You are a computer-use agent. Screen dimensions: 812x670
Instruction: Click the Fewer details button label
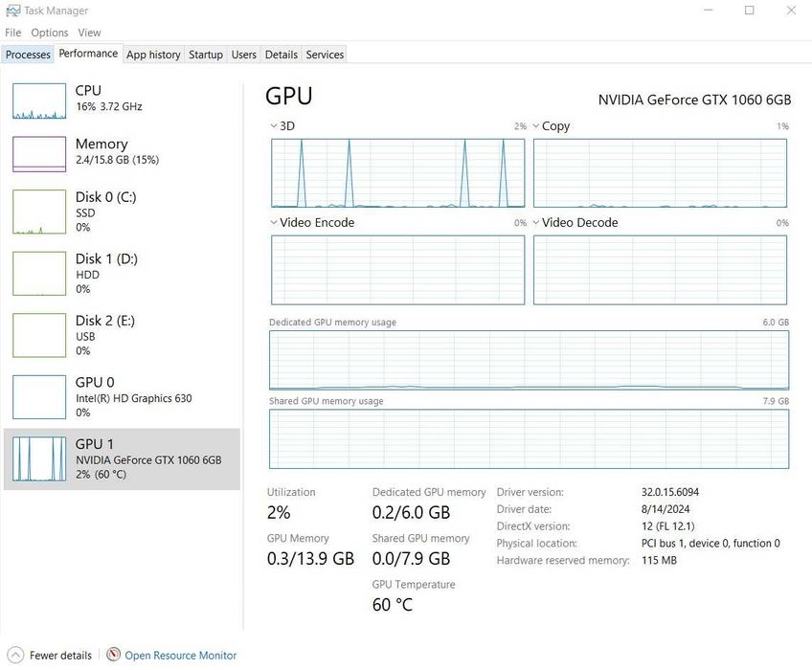pyautogui.click(x=60, y=655)
